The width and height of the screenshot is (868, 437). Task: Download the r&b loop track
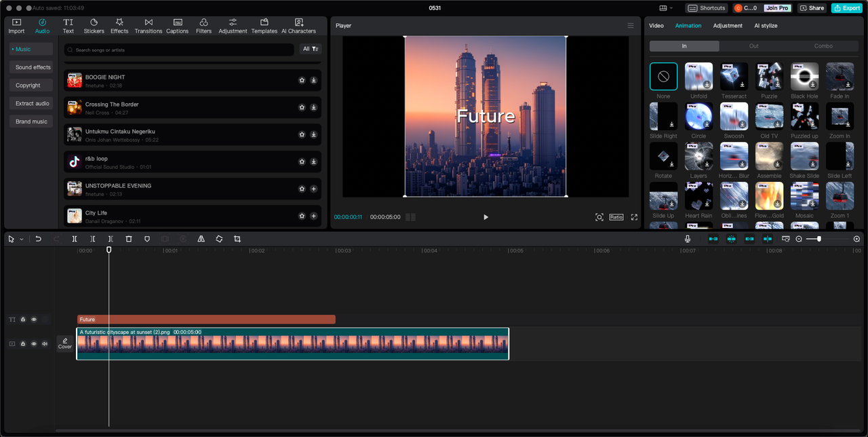pyautogui.click(x=313, y=161)
